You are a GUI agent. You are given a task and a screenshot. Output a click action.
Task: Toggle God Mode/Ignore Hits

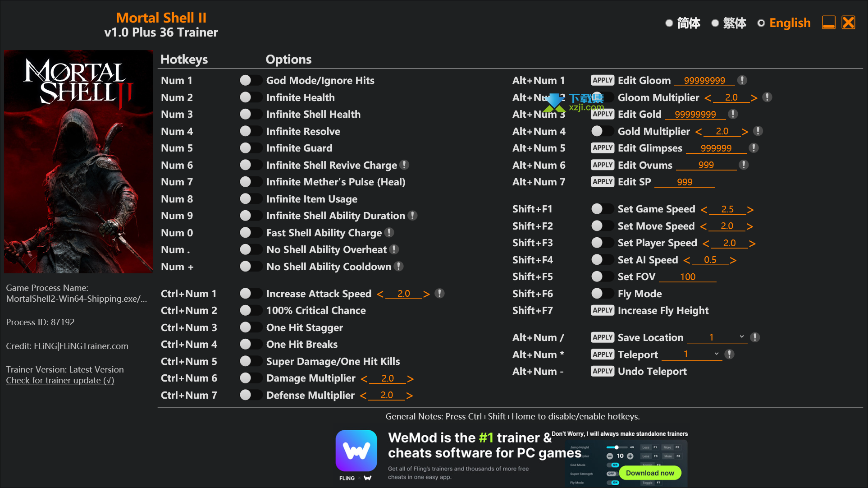[251, 80]
